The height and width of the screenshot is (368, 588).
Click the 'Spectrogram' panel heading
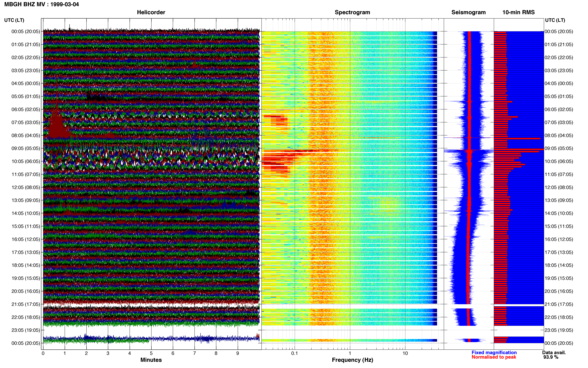tap(352, 12)
